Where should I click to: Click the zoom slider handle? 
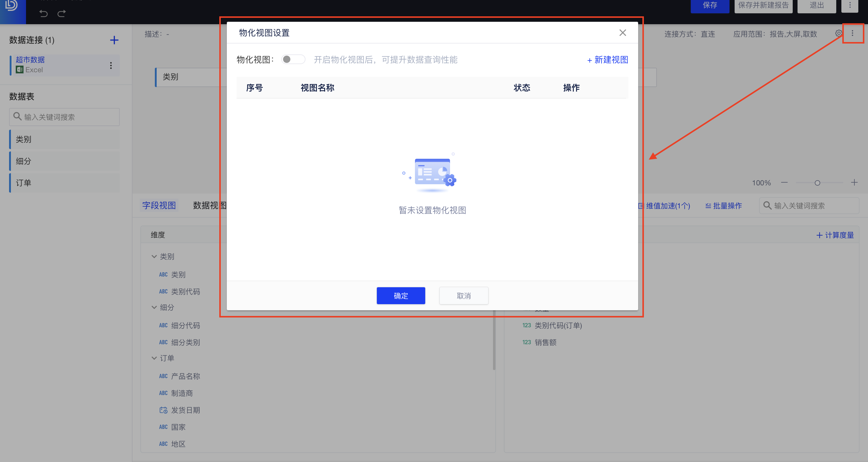coord(817,183)
